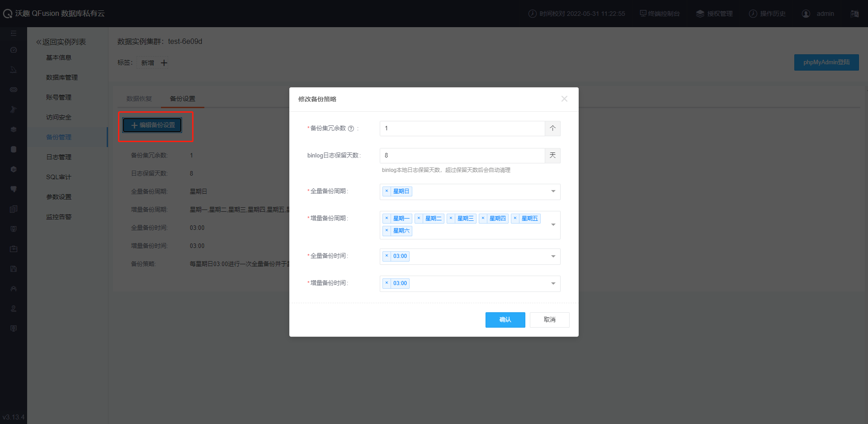This screenshot has width=868, height=424.
Task: Expand the 增量备份周期 dropdown arrow
Action: 553,225
